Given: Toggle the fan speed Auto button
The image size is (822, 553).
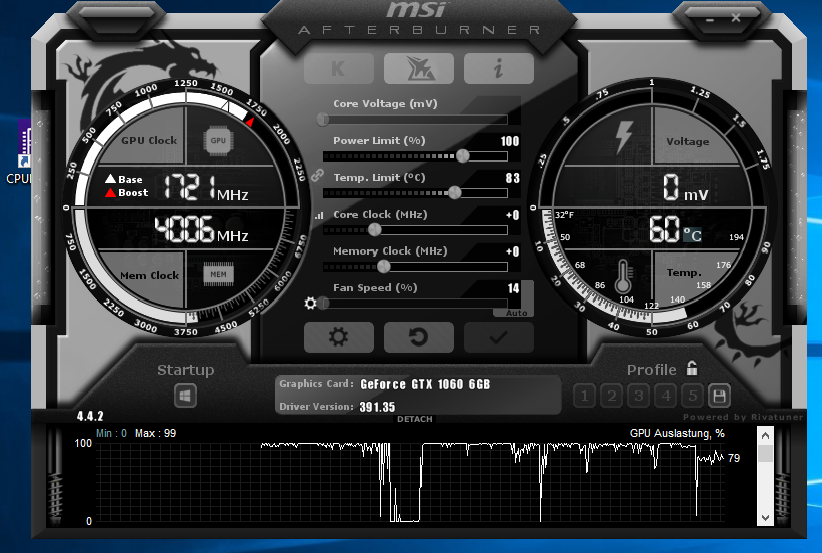Looking at the screenshot, I should point(516,313).
